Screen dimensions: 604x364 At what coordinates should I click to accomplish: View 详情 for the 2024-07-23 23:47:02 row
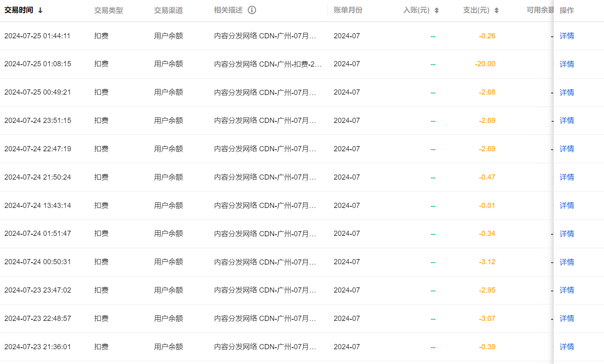tap(567, 290)
